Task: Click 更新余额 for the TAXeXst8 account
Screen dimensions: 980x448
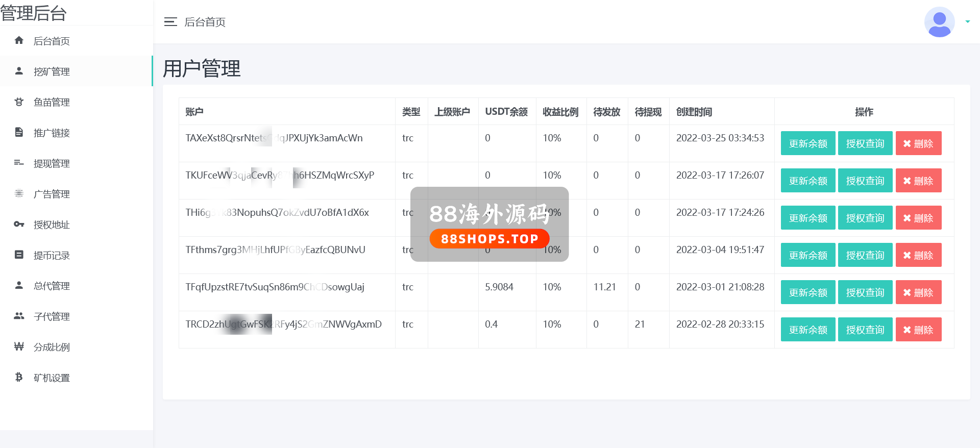Action: (x=807, y=143)
